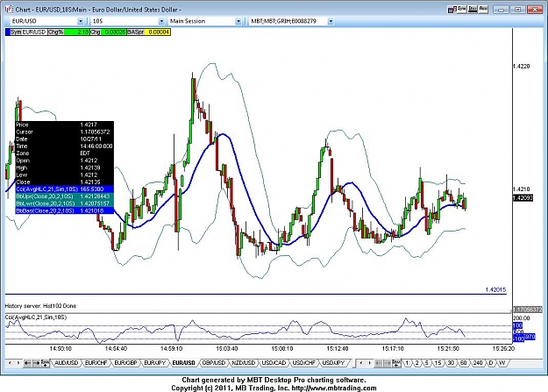548x392 pixels.
Task: Click the Chg 0.03026 quote cell
Action: [108, 32]
